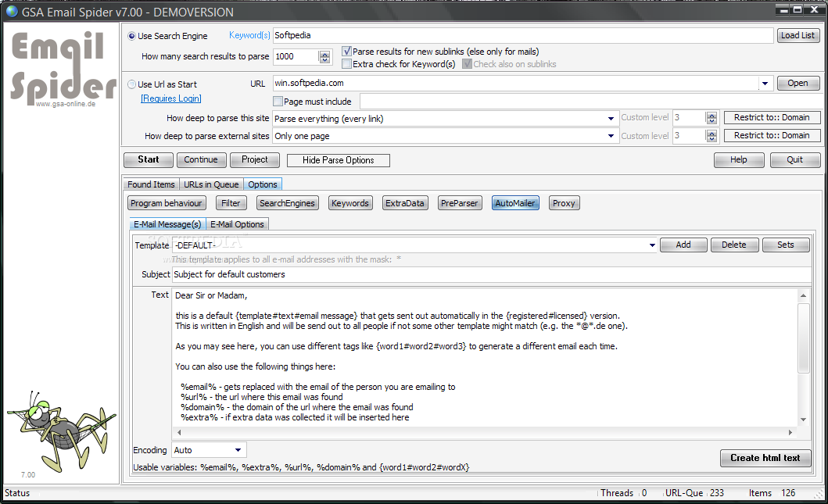Follow the [Requires Login] link
This screenshot has width=828, height=504.
click(x=171, y=98)
